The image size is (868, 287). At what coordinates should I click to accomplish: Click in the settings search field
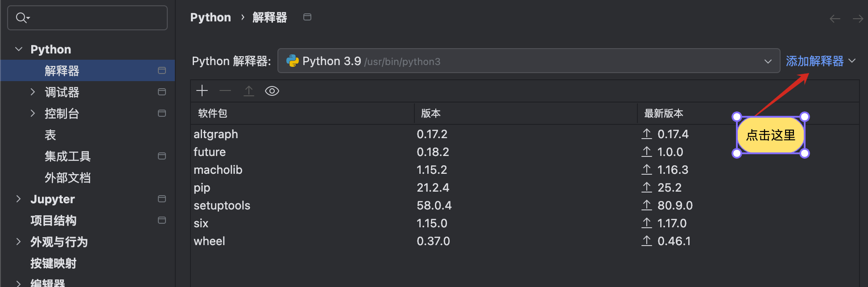click(87, 18)
